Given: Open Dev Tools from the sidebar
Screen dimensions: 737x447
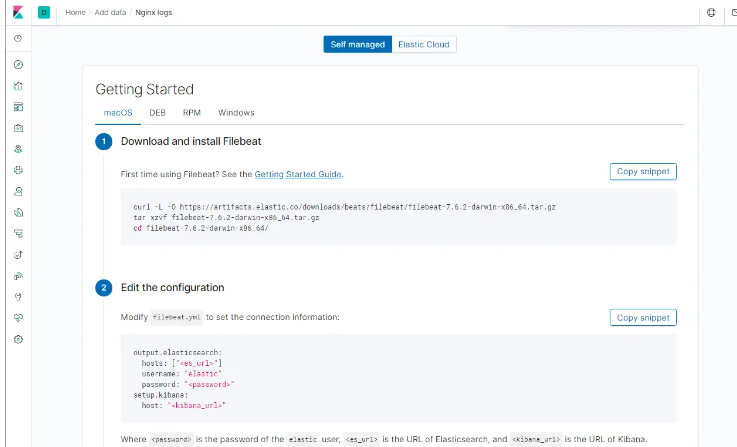Looking at the screenshot, I should 18,297.
